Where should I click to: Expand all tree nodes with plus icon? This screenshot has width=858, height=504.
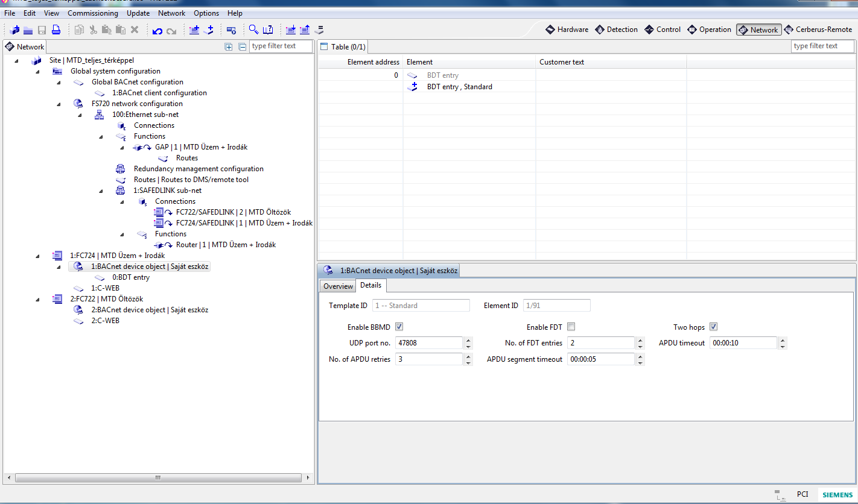click(229, 46)
